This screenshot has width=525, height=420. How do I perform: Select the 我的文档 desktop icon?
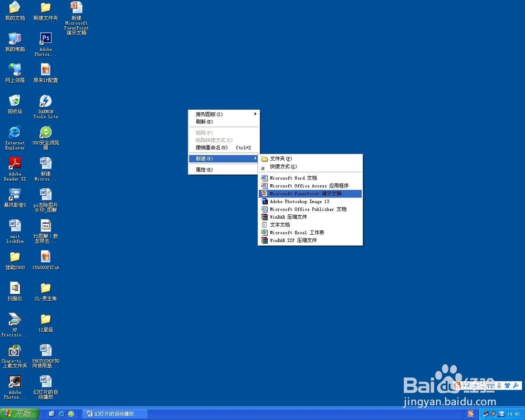pos(15,10)
